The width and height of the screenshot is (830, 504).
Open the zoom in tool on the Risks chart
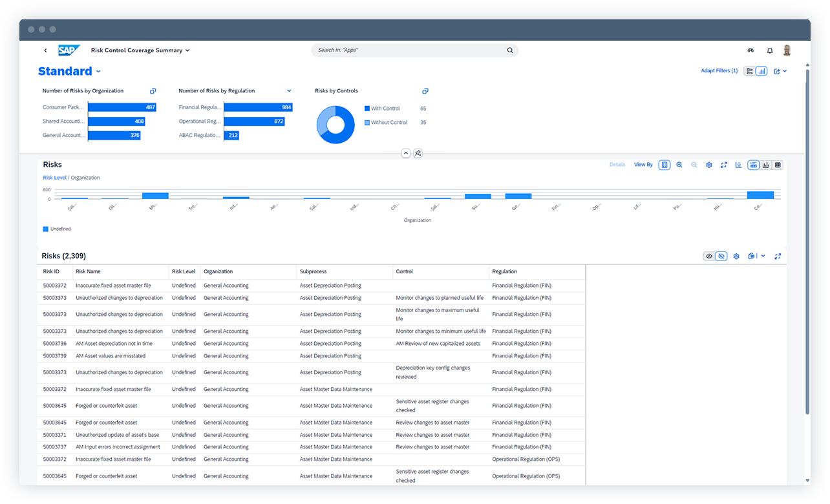pos(679,165)
